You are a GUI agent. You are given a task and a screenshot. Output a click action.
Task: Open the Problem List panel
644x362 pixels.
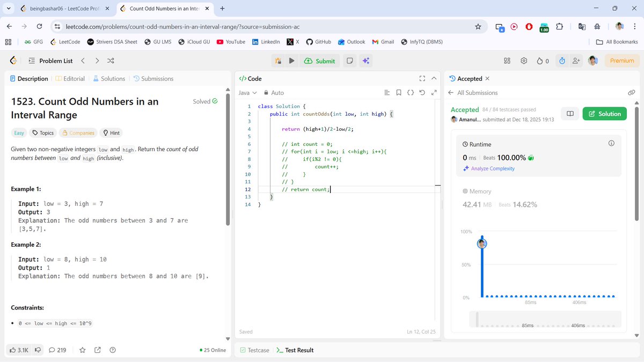tap(50, 61)
